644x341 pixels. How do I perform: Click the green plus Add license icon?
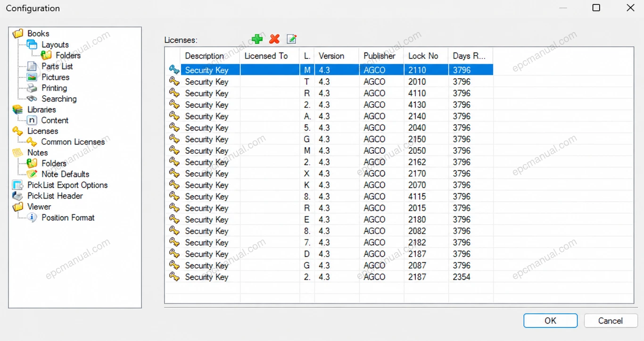point(257,39)
